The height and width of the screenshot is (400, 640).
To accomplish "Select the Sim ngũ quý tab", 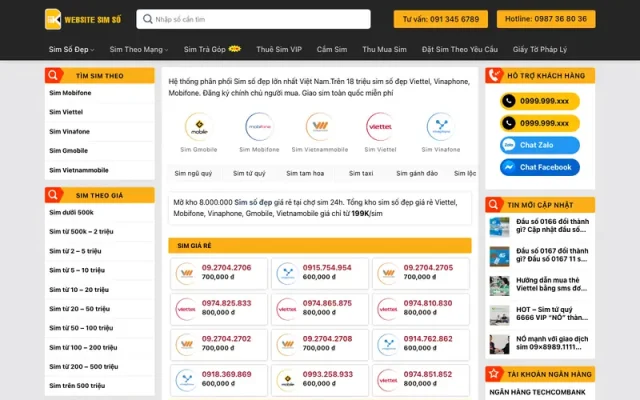I will (x=193, y=173).
